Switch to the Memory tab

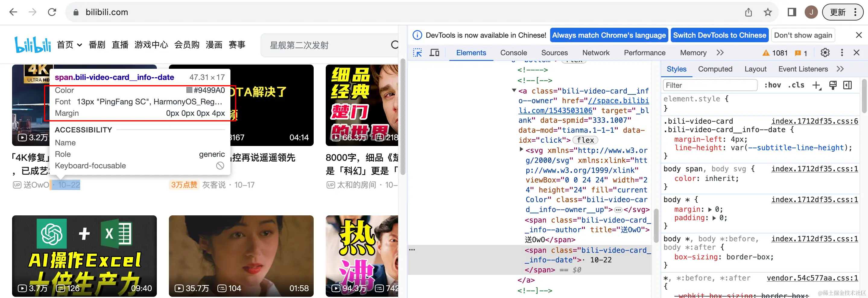pyautogui.click(x=693, y=52)
